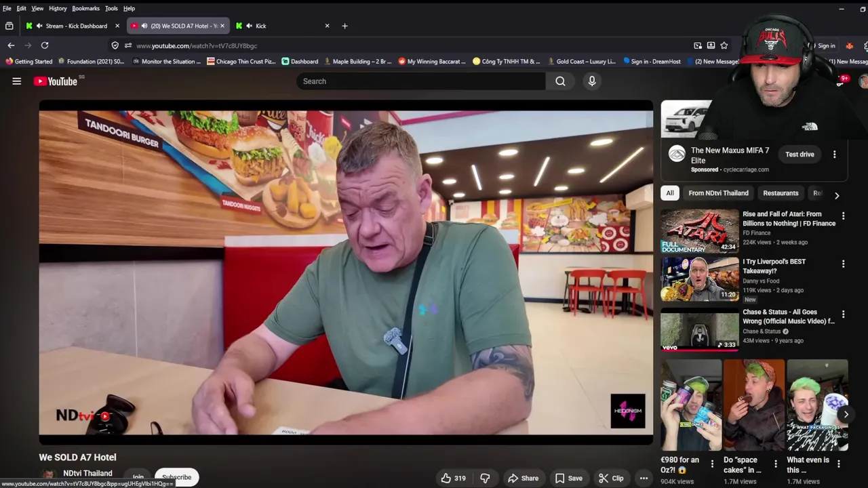Image resolution: width=868 pixels, height=488 pixels.
Task: Open Sign in - DreamHost bookmark
Action: pos(651,62)
